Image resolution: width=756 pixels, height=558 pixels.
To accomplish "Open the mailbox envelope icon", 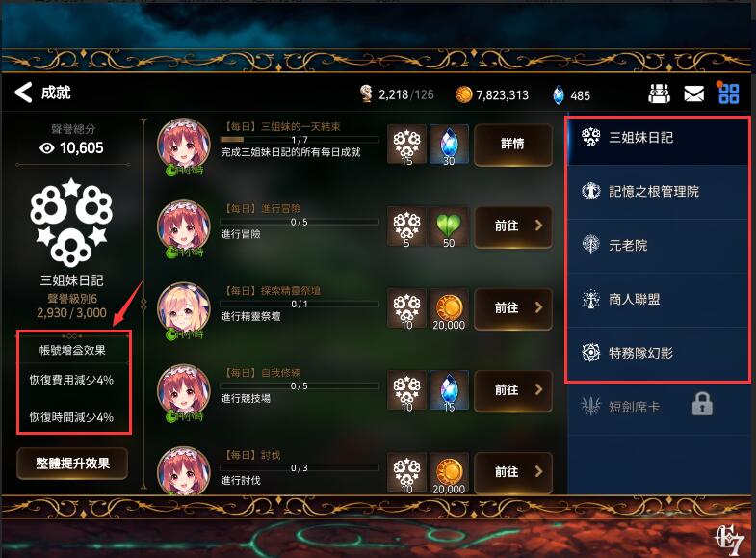I will 693,93.
